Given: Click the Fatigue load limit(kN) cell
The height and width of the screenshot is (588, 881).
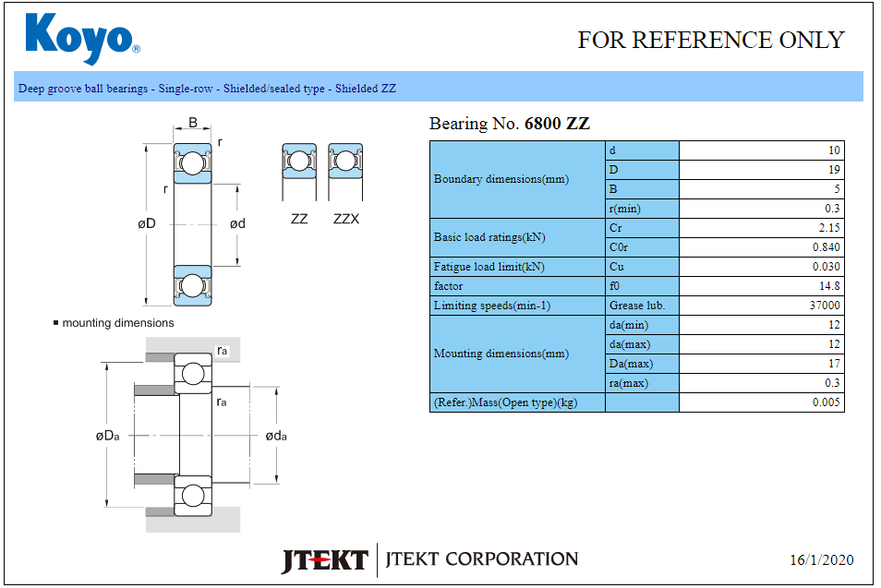Looking at the screenshot, I should [489, 267].
